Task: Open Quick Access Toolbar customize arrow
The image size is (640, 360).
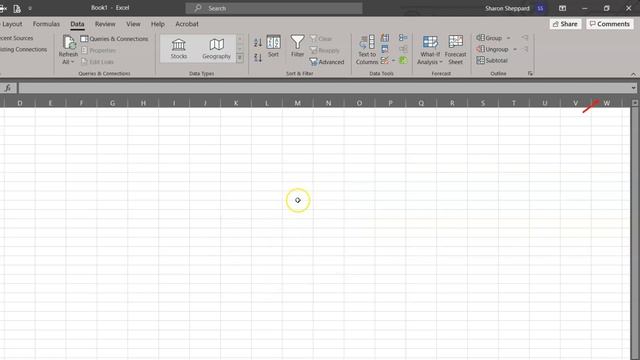Action: 30,8
